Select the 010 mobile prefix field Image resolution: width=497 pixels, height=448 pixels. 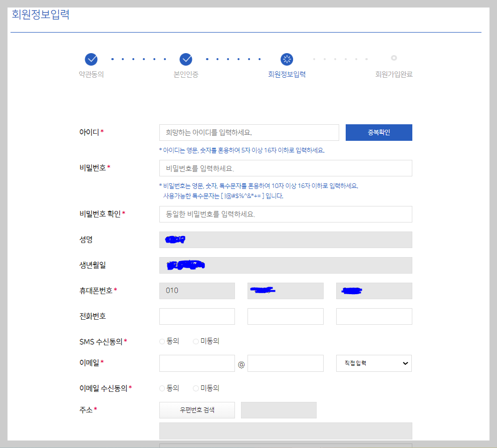click(x=197, y=291)
